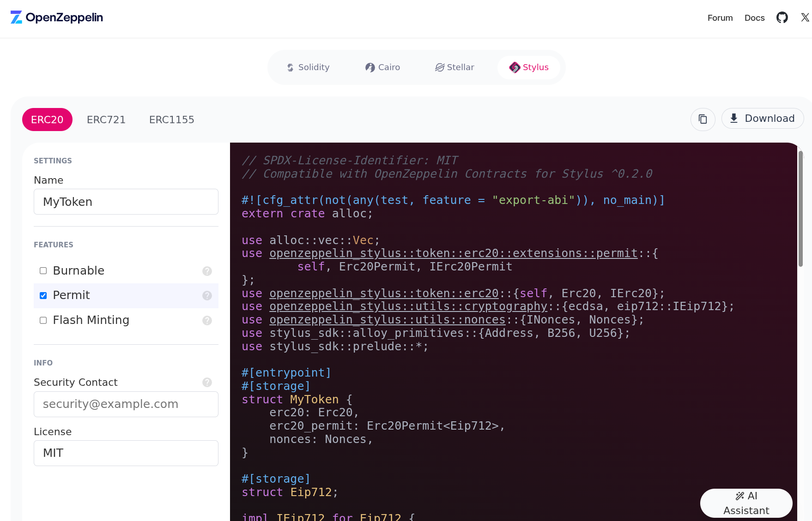
Task: Switch to the Solidity tab
Action: [308, 67]
